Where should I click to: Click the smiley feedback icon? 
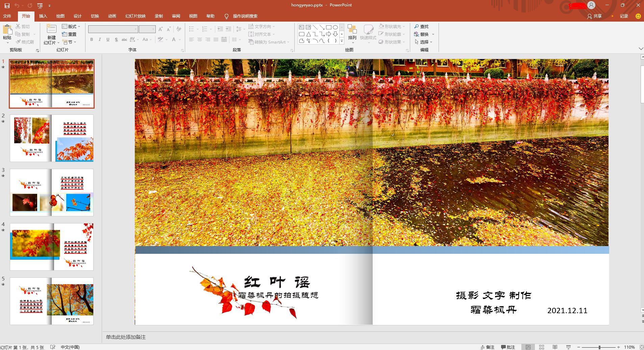[638, 16]
